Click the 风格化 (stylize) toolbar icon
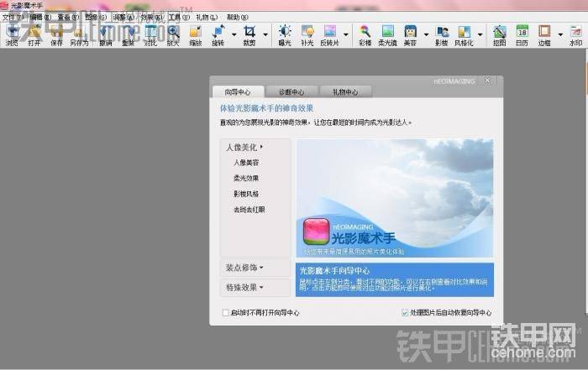Viewport: 588px width, 370px height. pos(464,35)
